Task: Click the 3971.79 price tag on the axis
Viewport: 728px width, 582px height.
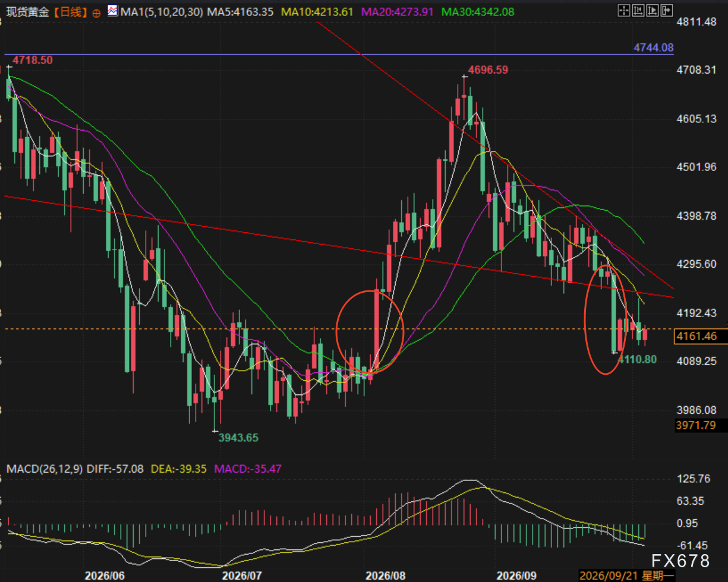Action: [695, 425]
